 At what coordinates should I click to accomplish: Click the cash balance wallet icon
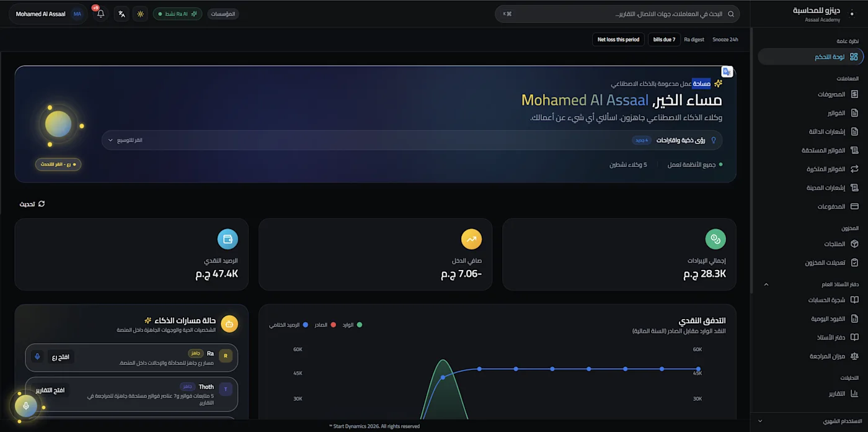click(228, 239)
